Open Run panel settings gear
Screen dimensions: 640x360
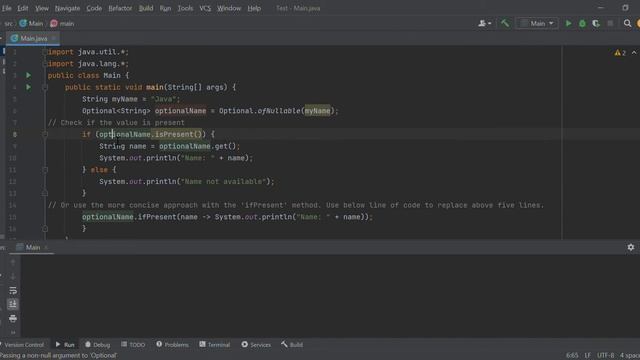pos(631,247)
